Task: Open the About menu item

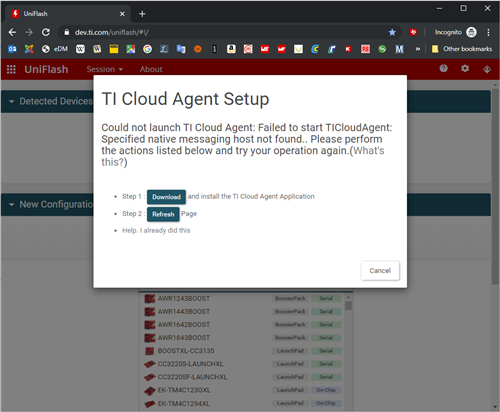Action: [x=151, y=69]
